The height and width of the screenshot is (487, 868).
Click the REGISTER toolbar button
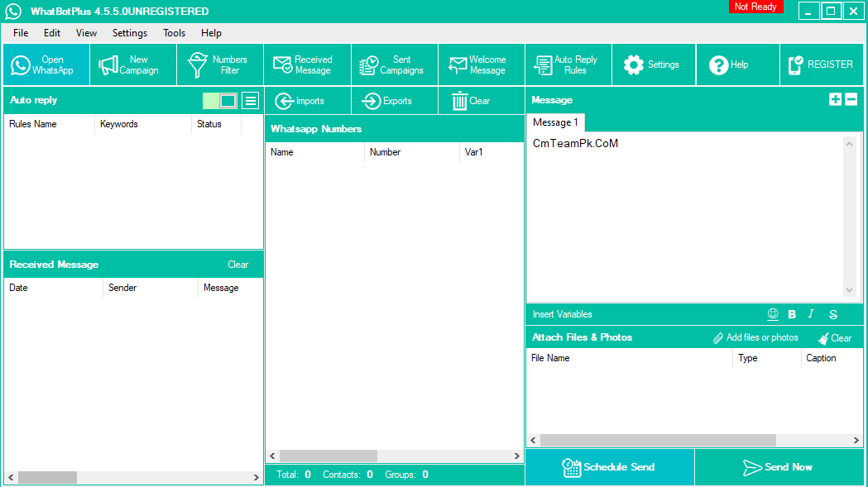(x=822, y=64)
